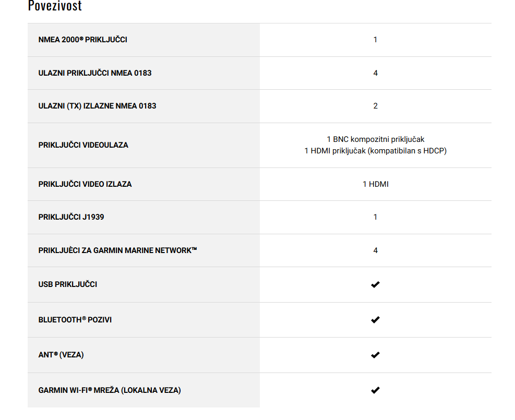Viewport: 515px width, 420px height.
Task: Click the Priključci video izlaza label
Action: [85, 184]
